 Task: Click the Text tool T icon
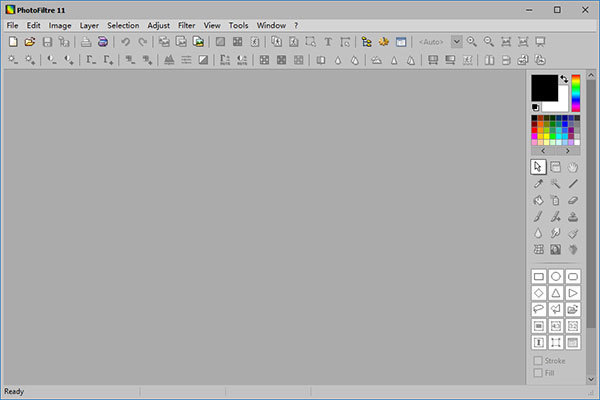click(328, 42)
